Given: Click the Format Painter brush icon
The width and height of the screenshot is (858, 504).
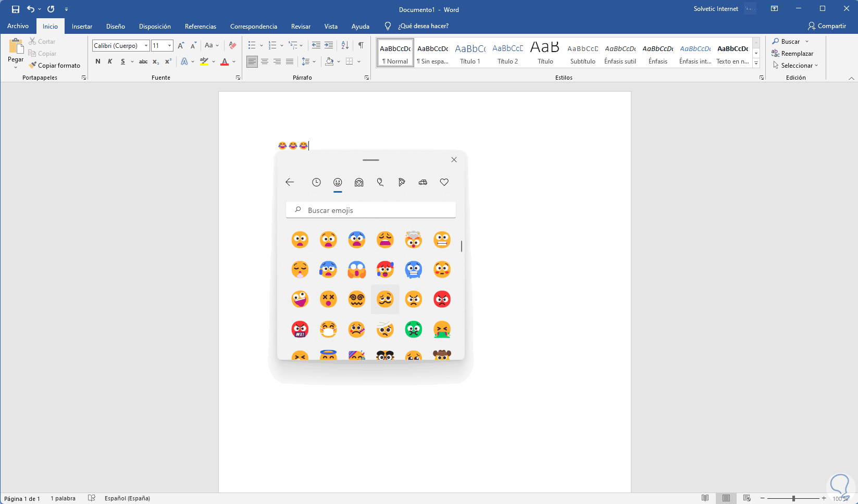Looking at the screenshot, I should click(33, 66).
